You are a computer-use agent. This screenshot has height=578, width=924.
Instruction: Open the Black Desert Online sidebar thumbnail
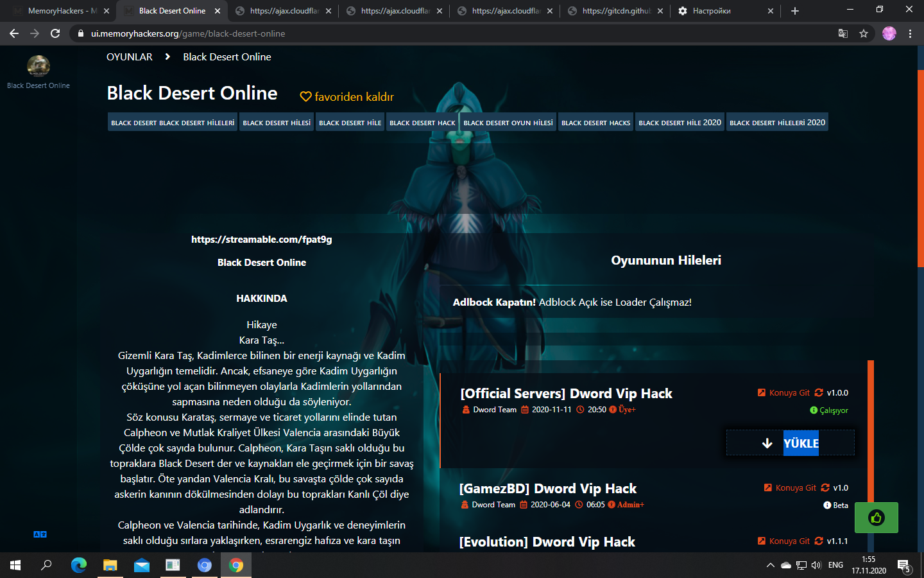pyautogui.click(x=38, y=66)
